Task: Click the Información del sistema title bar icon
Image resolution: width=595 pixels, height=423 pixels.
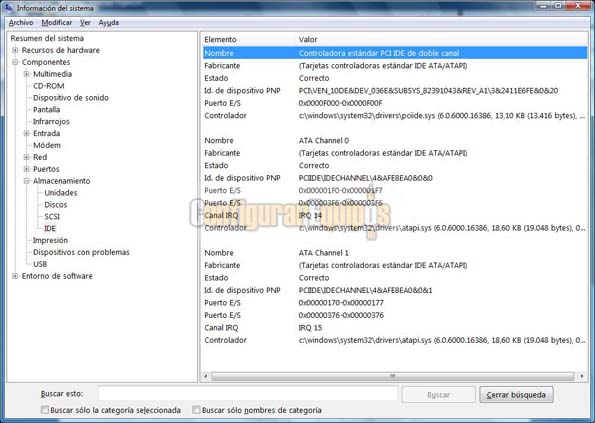Action: pyautogui.click(x=9, y=8)
